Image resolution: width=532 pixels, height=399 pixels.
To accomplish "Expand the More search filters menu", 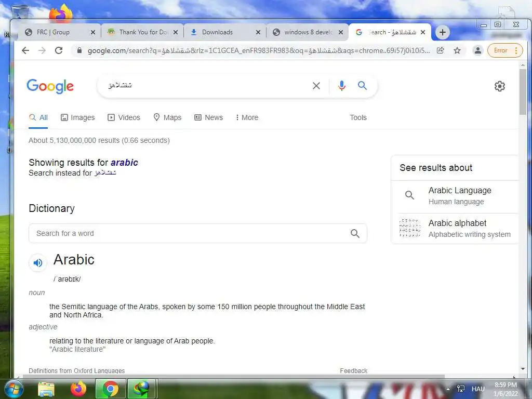I will [247, 117].
